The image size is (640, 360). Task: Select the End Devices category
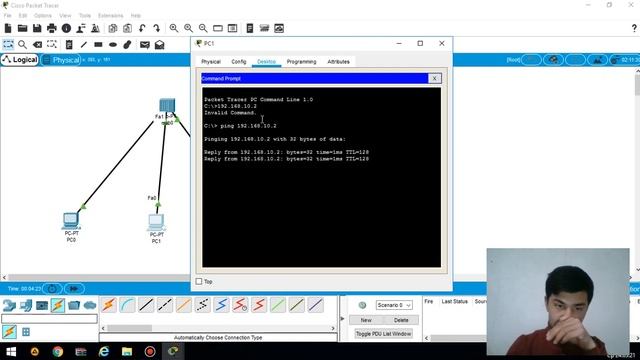point(25,305)
